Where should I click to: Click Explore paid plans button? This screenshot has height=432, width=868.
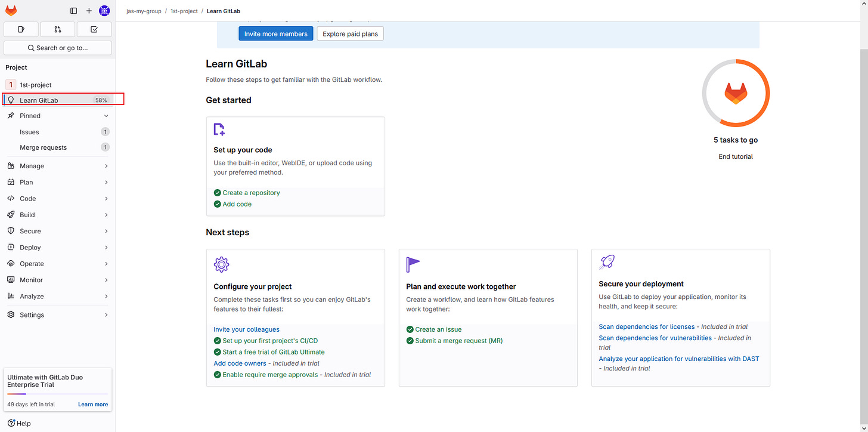coord(350,34)
